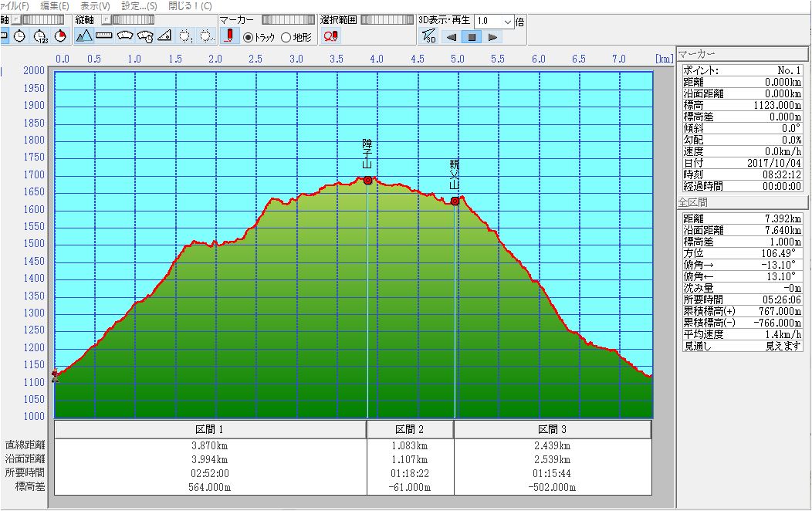Image resolution: width=812 pixels, height=511 pixels.
Task: Click the 全区間 panel header
Action: (742, 202)
